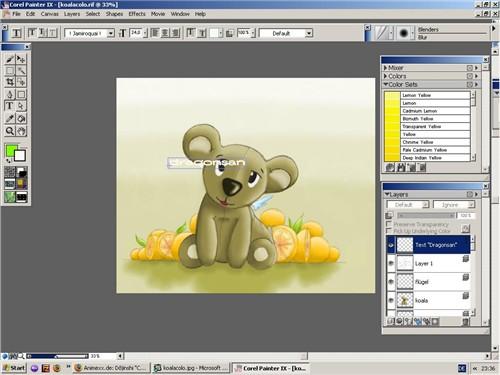
Task: Pick Lemon Yellow from the color set
Action: (x=428, y=95)
